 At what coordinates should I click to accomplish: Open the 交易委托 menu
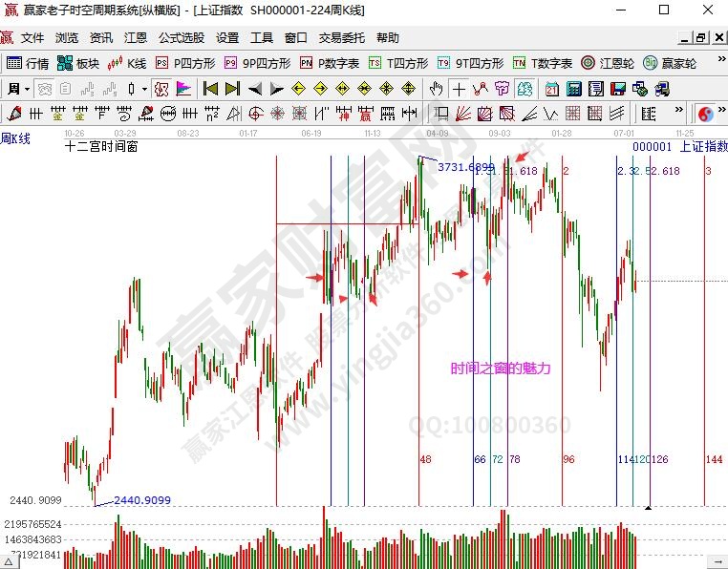341,38
